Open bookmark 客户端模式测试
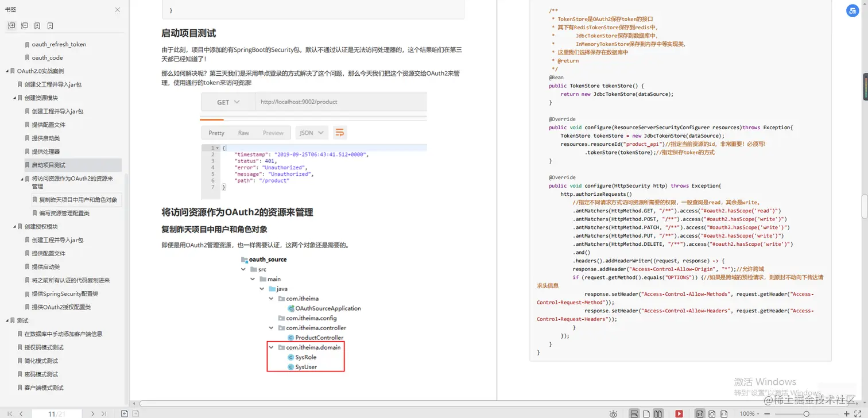 [x=44, y=388]
